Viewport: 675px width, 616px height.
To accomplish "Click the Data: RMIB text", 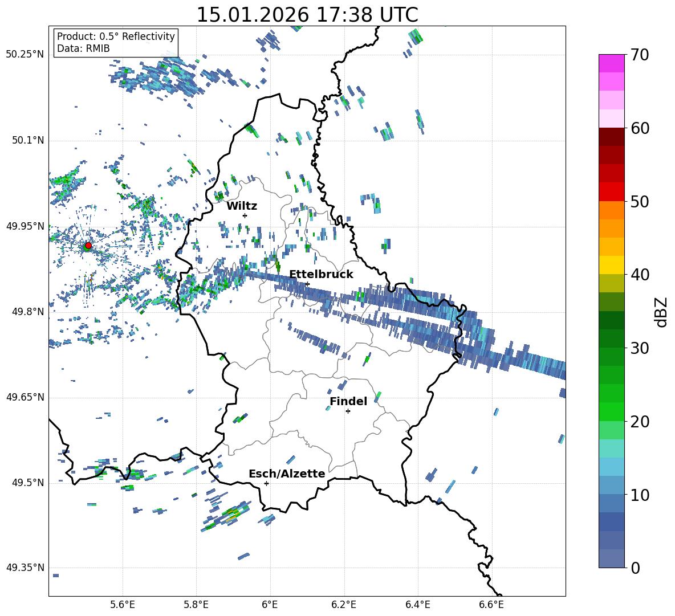I will (83, 48).
